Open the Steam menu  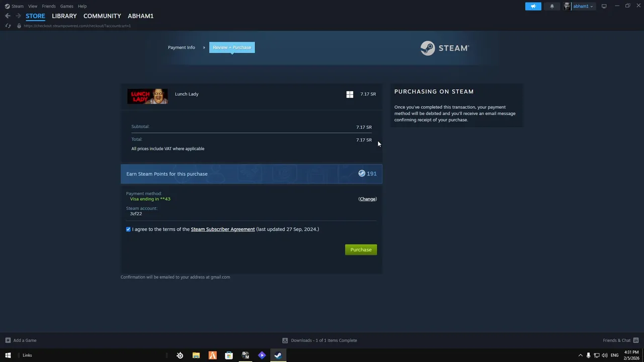pos(18,6)
